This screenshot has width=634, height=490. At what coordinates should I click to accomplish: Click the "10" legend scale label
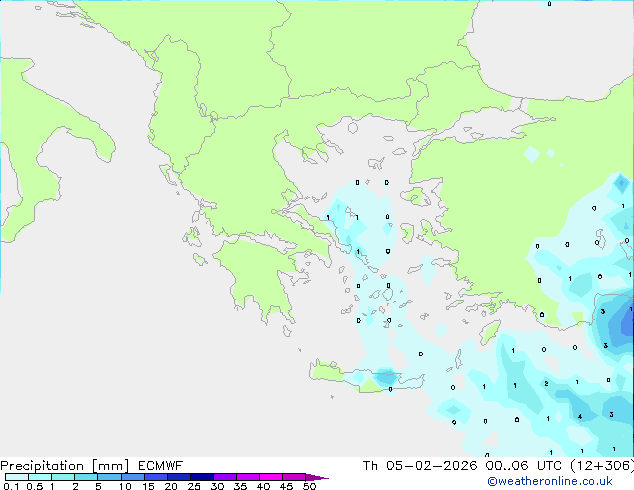(125, 486)
